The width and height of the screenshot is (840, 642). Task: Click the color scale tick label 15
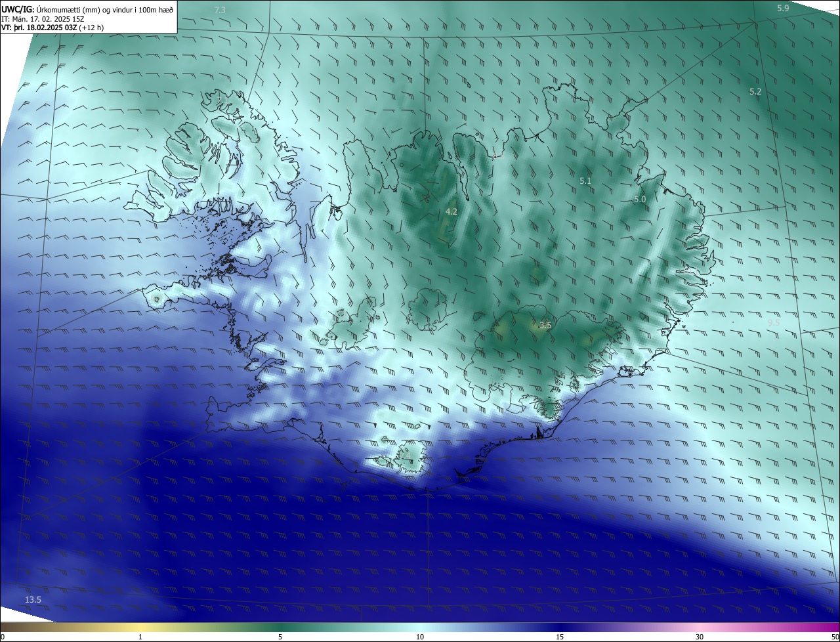point(560,637)
